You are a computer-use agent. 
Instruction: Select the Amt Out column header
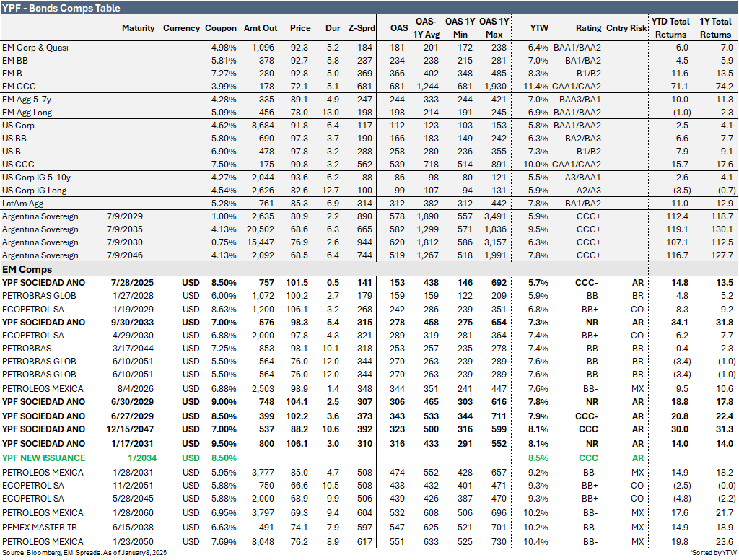(260, 28)
